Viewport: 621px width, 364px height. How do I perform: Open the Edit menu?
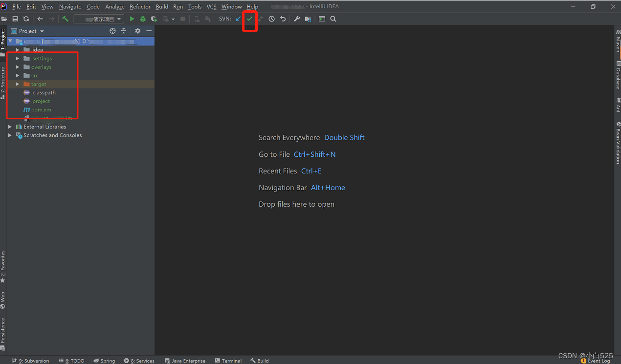click(x=31, y=7)
